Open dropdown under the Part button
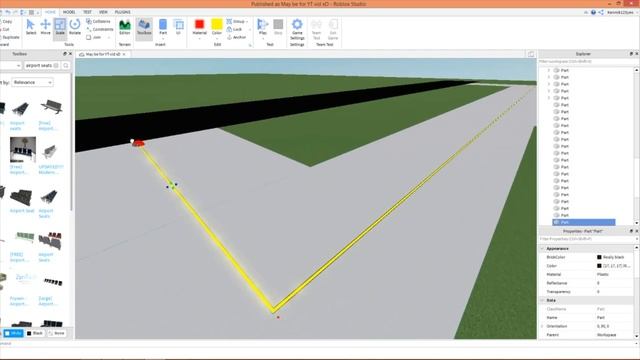 point(163,39)
